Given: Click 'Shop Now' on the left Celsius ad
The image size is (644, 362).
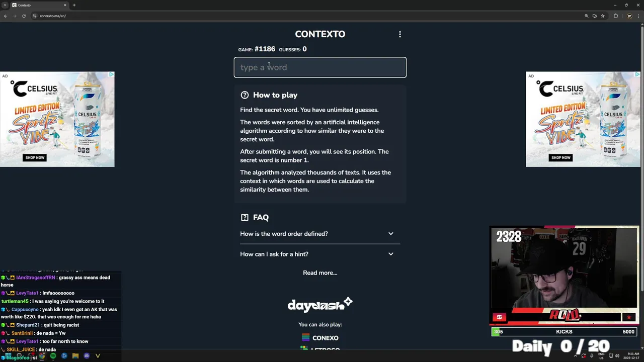Looking at the screenshot, I should click(35, 157).
